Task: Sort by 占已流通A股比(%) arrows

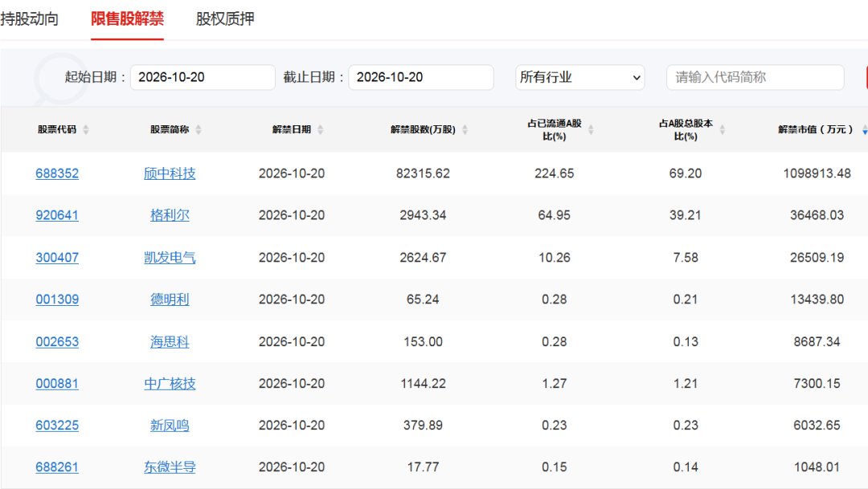Action: [591, 129]
